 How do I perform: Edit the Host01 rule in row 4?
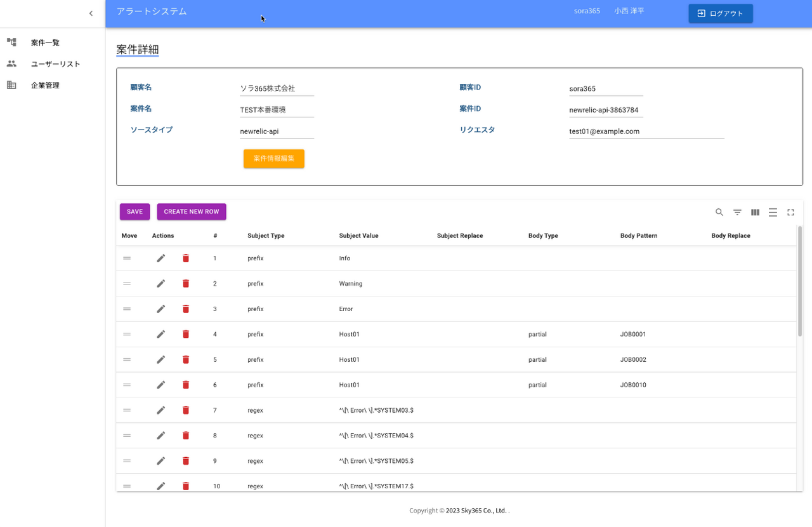pos(160,334)
